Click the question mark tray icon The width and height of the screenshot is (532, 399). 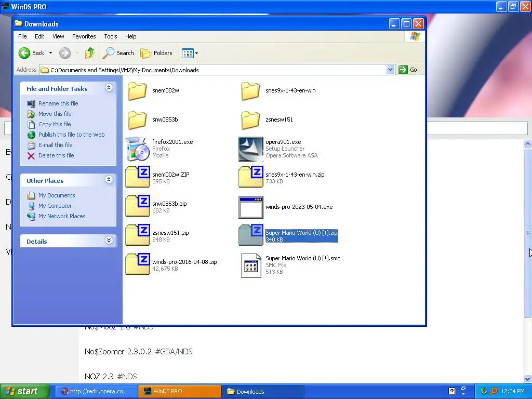pos(451,391)
